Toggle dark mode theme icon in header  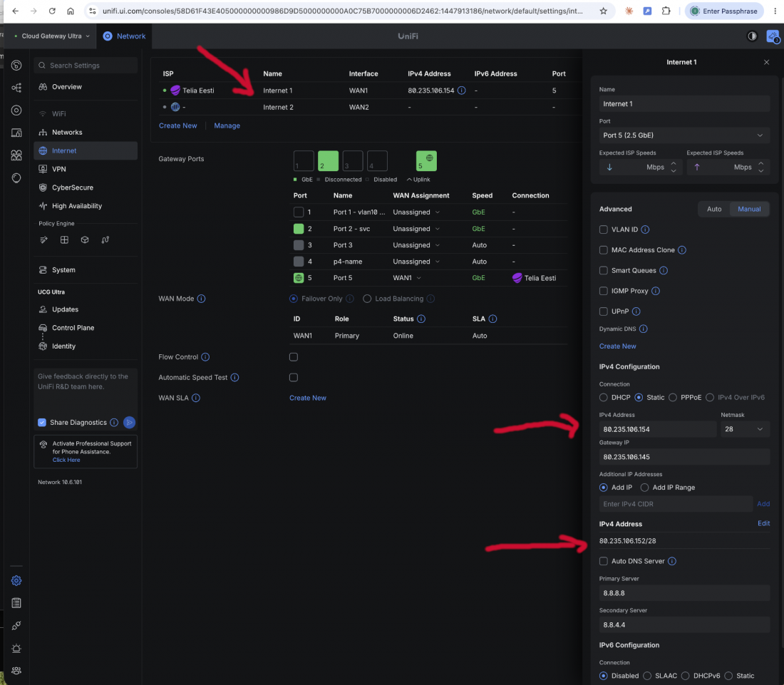tap(752, 36)
